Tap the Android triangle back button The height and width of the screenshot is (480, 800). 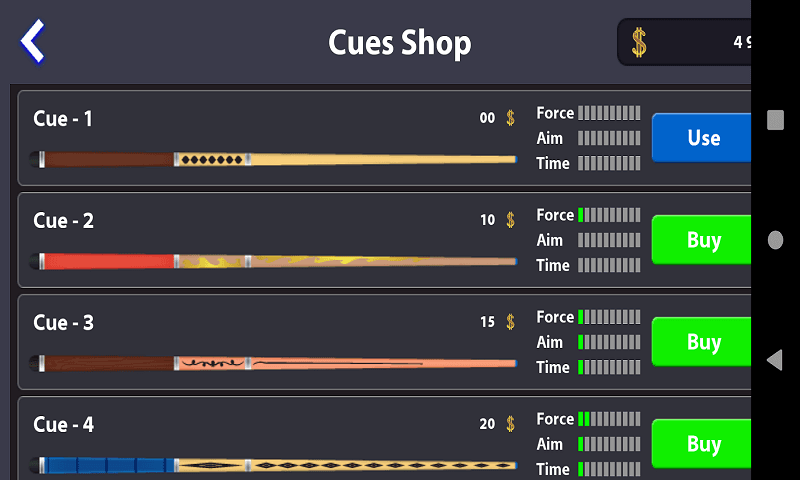click(774, 360)
